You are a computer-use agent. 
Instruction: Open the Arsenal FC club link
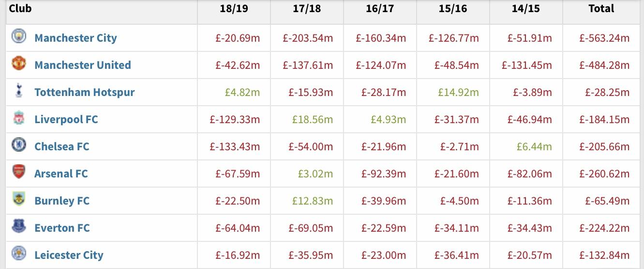pyautogui.click(x=61, y=174)
